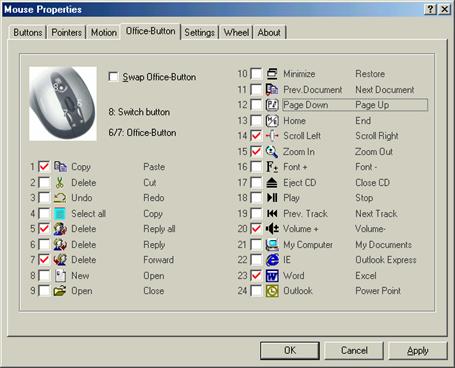Switch to the Pointers tab
This screenshot has width=455, height=368.
[66, 33]
